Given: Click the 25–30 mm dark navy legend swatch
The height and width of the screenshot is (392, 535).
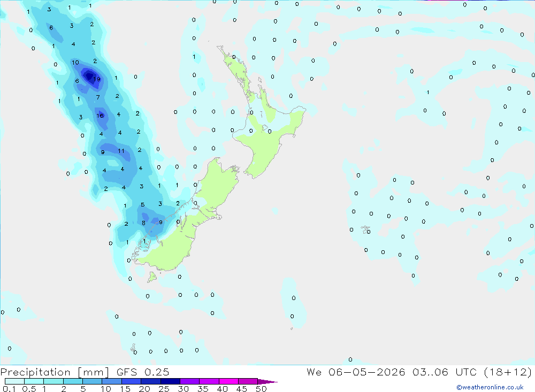Looking at the screenshot, I should click(x=170, y=381).
